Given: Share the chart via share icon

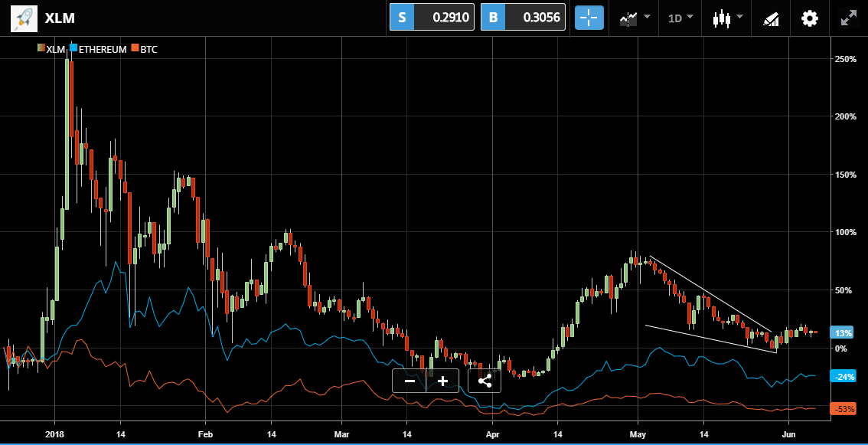Looking at the screenshot, I should [485, 381].
